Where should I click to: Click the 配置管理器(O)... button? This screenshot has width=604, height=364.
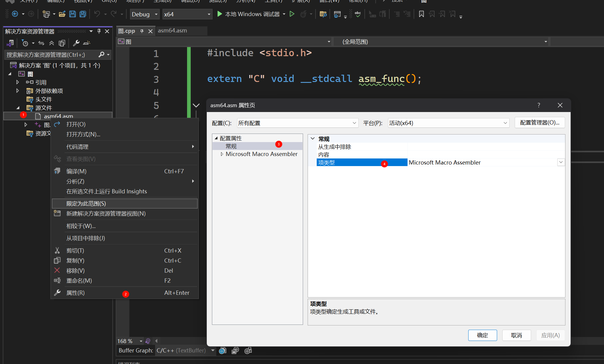click(539, 123)
